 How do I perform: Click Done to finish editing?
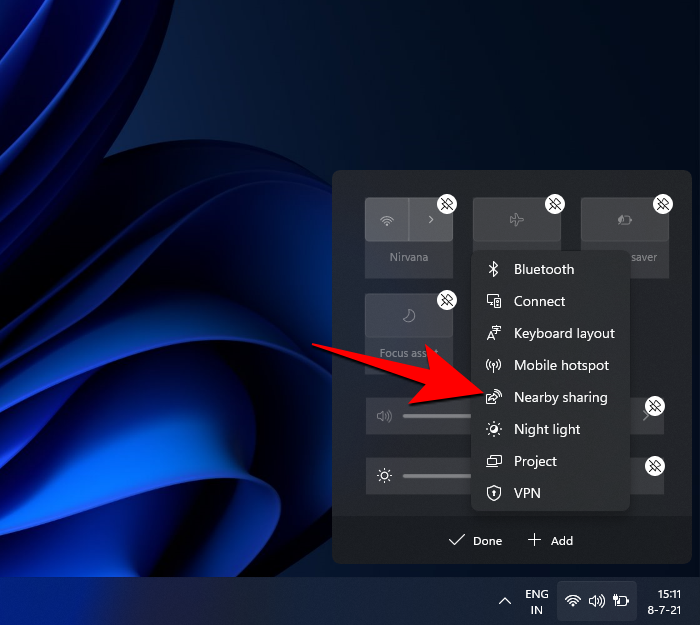(x=476, y=540)
